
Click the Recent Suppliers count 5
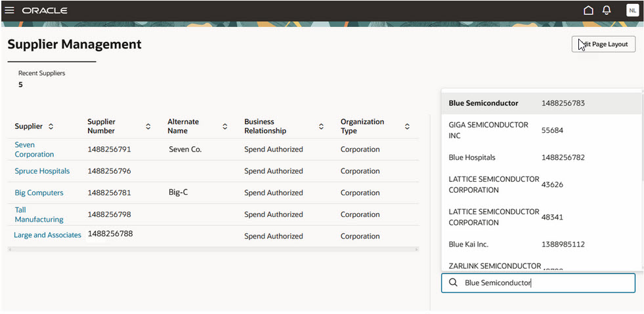[x=20, y=85]
